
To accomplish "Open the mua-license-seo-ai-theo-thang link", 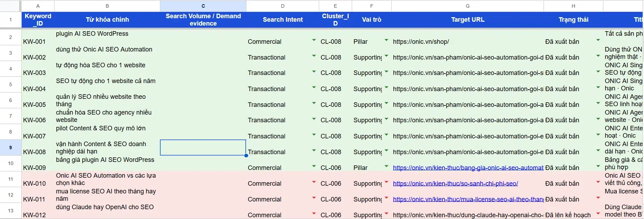I will pos(468,199).
